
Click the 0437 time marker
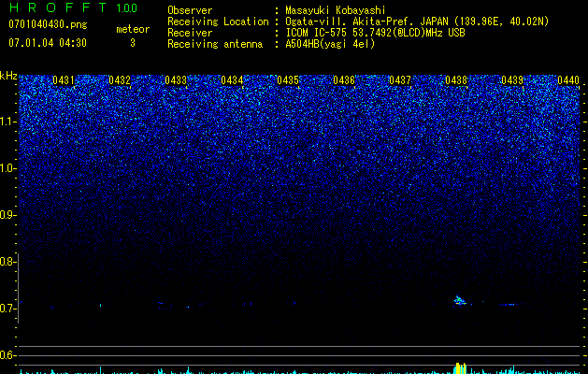pyautogui.click(x=400, y=80)
